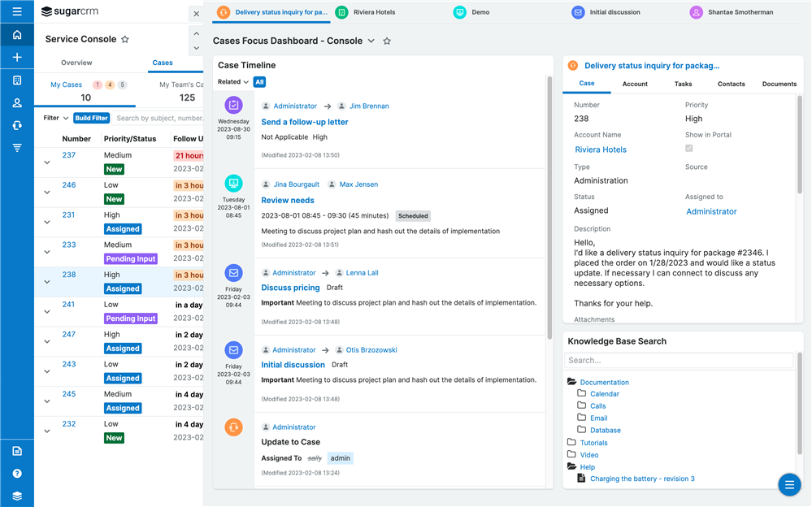Expand the row for case 237
Image resolution: width=812 pixels, height=507 pixels.
click(x=47, y=162)
